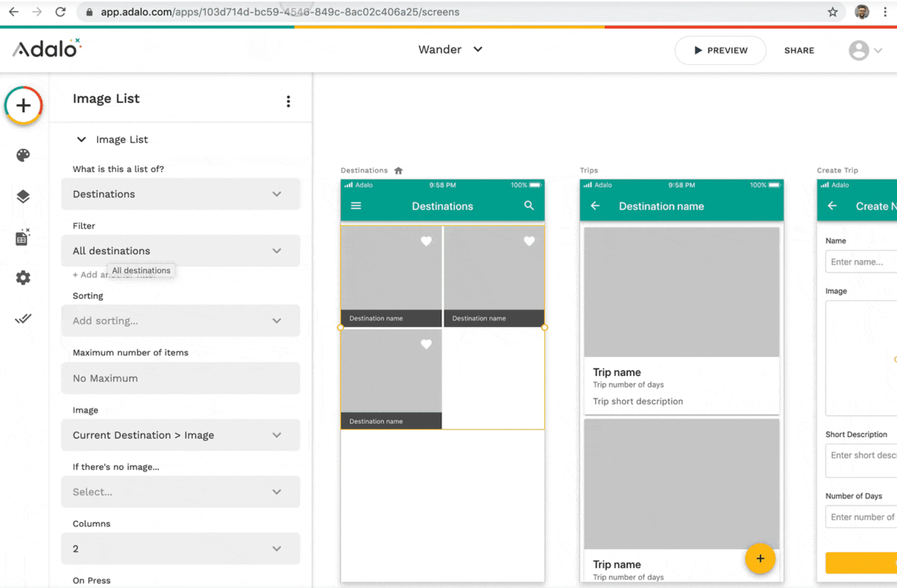Click the Enter short description field
Viewport: 897px width, 588px height.
[861, 460]
